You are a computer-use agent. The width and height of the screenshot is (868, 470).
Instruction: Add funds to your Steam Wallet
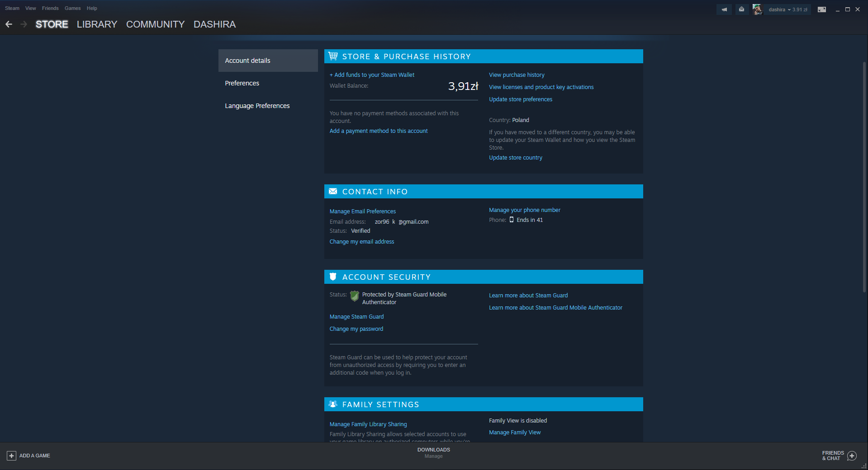click(372, 75)
